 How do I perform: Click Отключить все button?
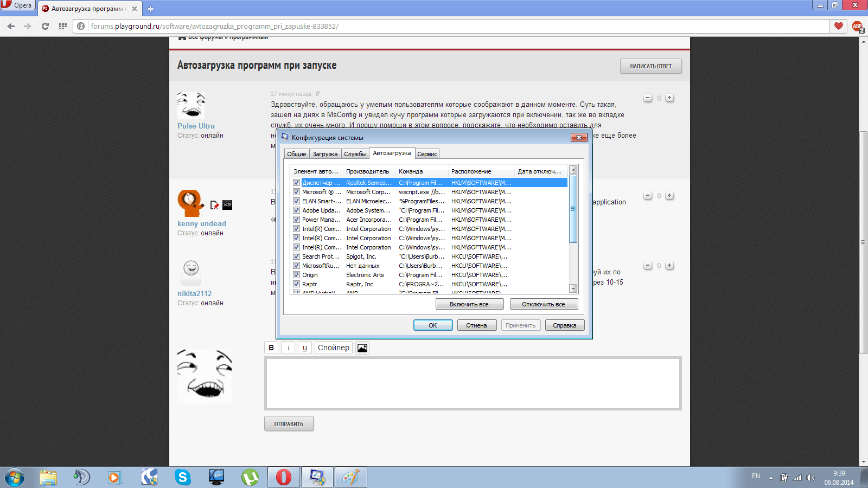pos(544,304)
